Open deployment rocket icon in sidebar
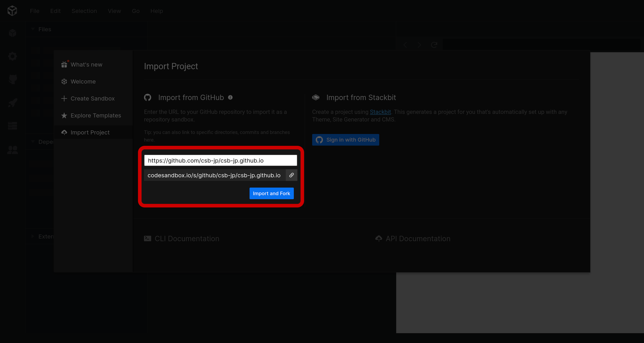 coord(13,102)
